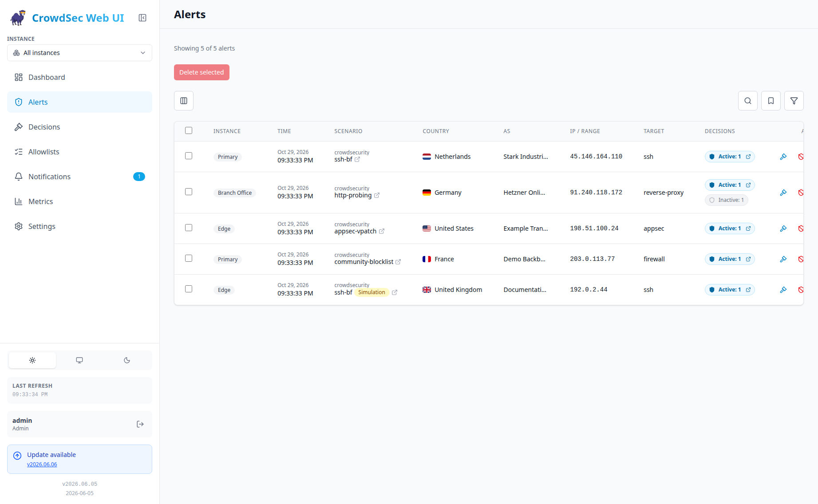Open ssh-bf scenario external link for Netherlands

click(357, 159)
